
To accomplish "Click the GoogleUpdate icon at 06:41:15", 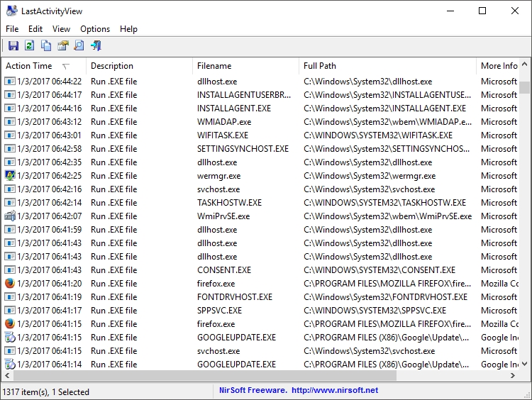I will click(x=10, y=338).
